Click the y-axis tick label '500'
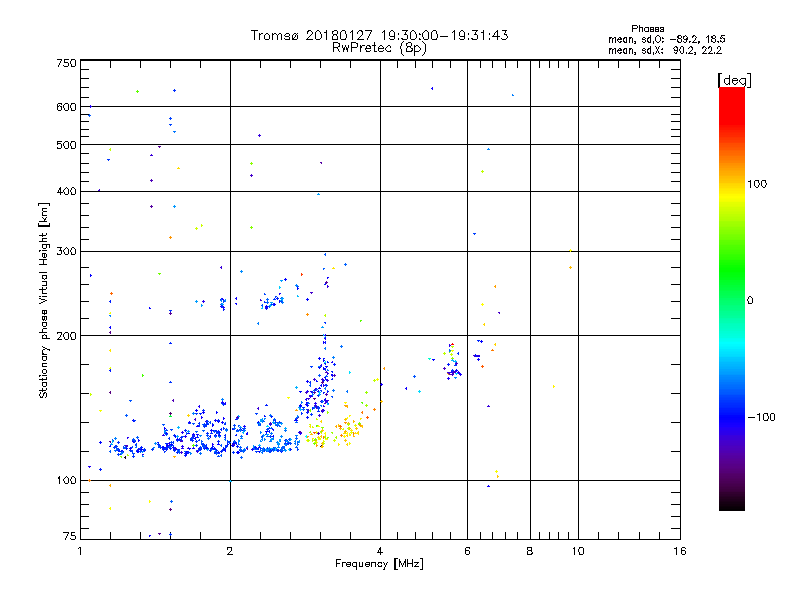The height and width of the screenshot is (600, 800). click(66, 145)
